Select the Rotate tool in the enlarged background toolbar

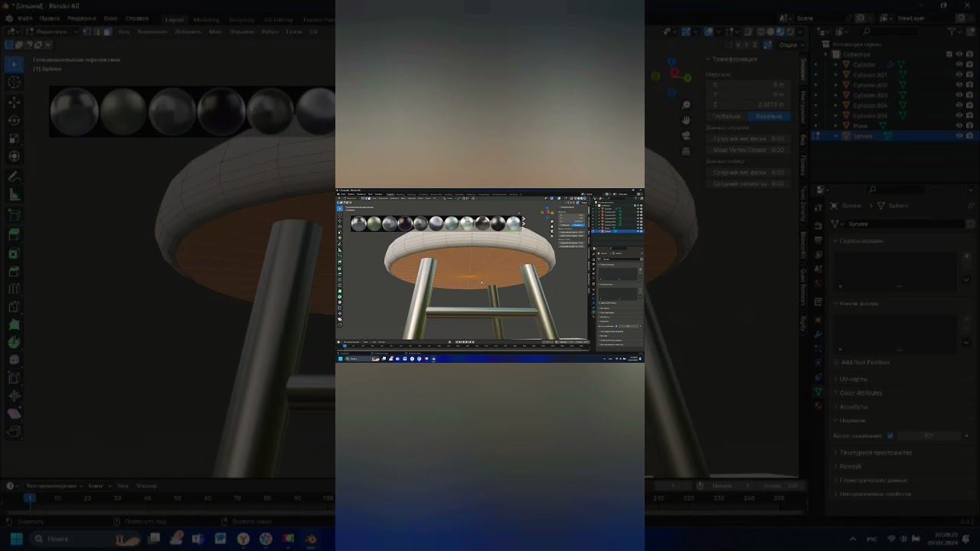[x=15, y=120]
